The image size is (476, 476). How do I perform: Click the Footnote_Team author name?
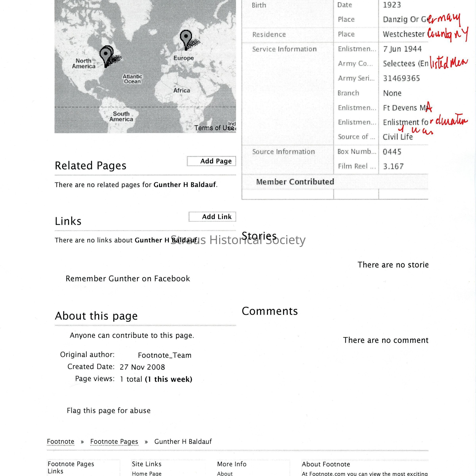(x=165, y=355)
